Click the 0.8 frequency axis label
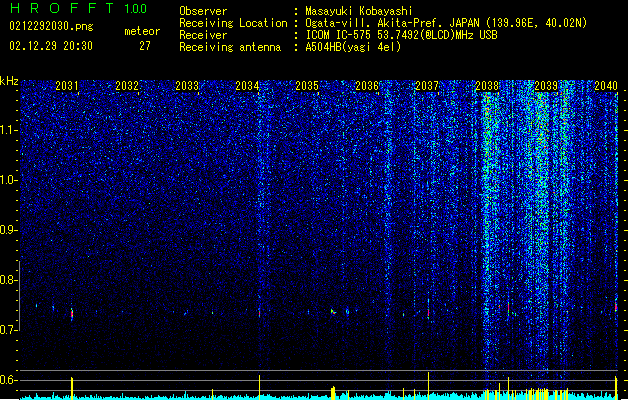This screenshot has width=629, height=400. point(9,280)
